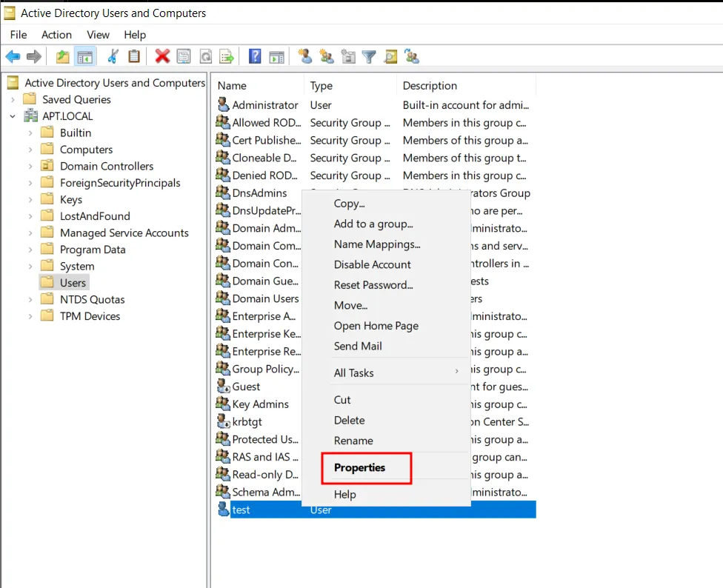Open the View menu

pos(98,35)
